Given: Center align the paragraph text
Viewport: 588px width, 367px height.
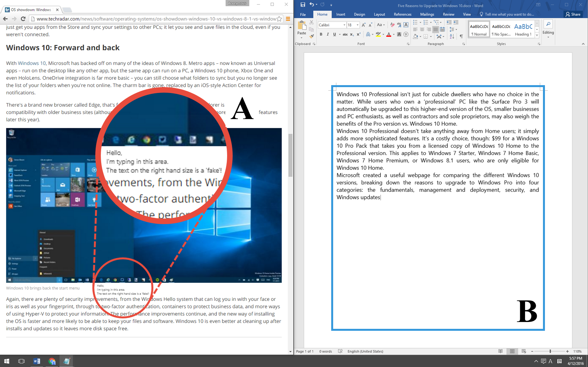Looking at the screenshot, I should (x=422, y=29).
